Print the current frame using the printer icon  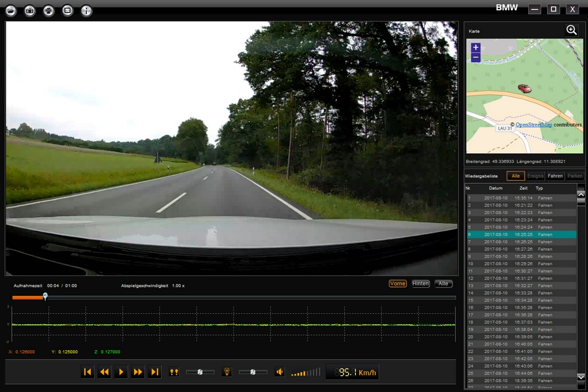(49, 10)
